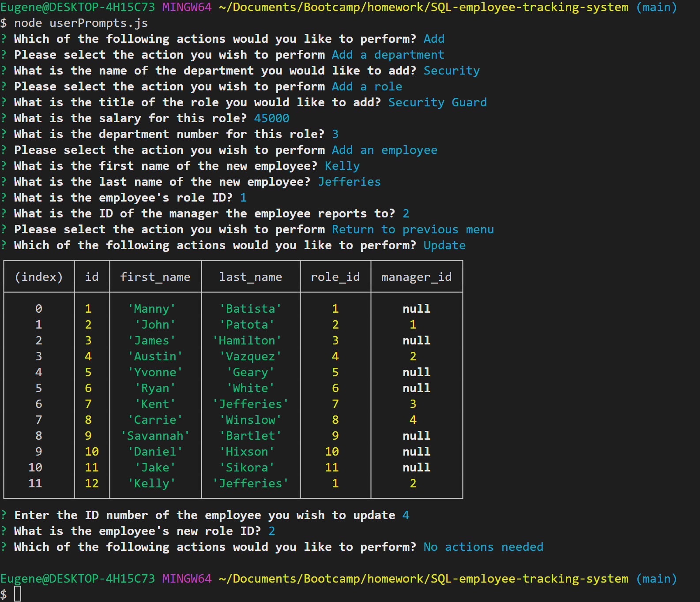Click the 'Security' department name answer
This screenshot has height=602, width=700.
pyautogui.click(x=451, y=71)
